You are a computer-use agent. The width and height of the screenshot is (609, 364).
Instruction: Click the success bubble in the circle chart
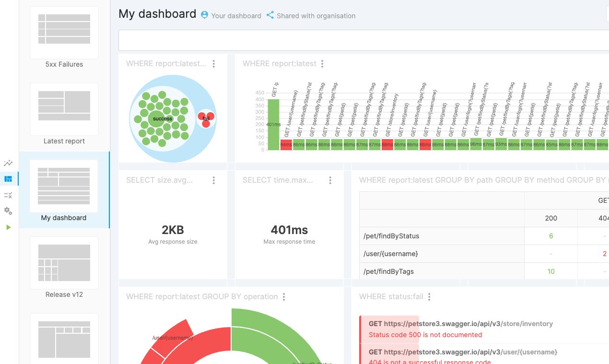tap(156, 118)
